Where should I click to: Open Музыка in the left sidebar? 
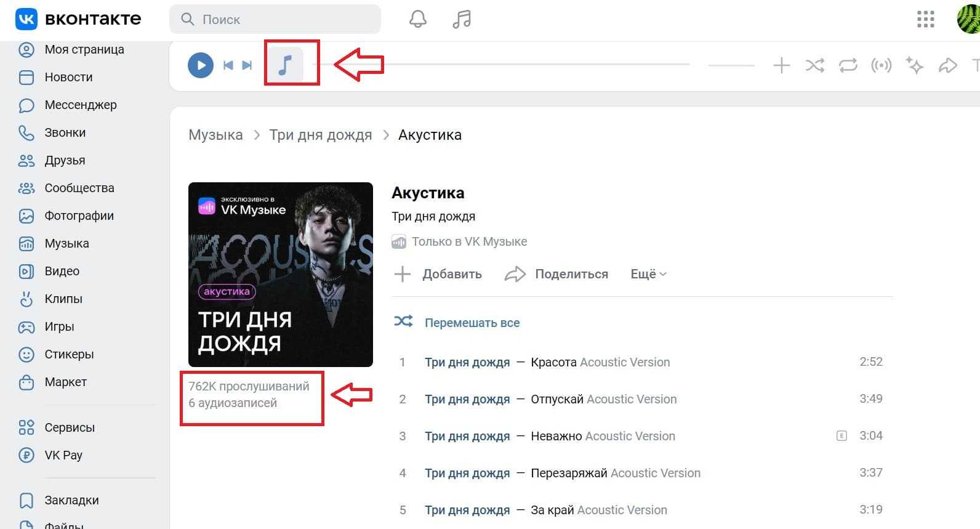click(x=66, y=243)
